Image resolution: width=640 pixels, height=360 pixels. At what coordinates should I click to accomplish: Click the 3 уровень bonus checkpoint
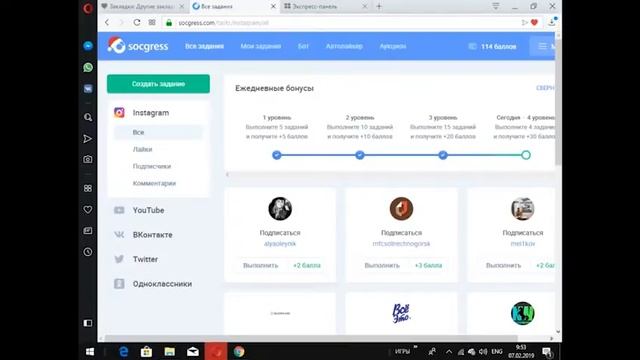tap(443, 155)
